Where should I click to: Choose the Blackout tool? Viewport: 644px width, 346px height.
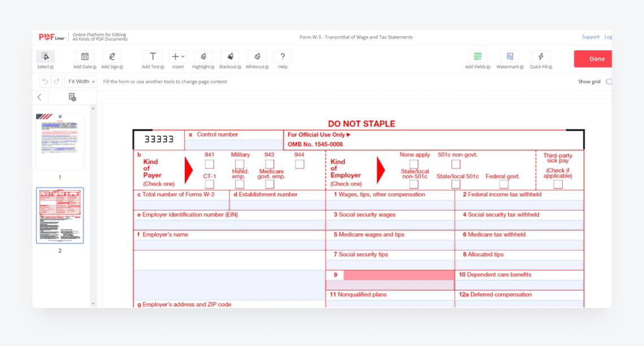click(x=229, y=57)
